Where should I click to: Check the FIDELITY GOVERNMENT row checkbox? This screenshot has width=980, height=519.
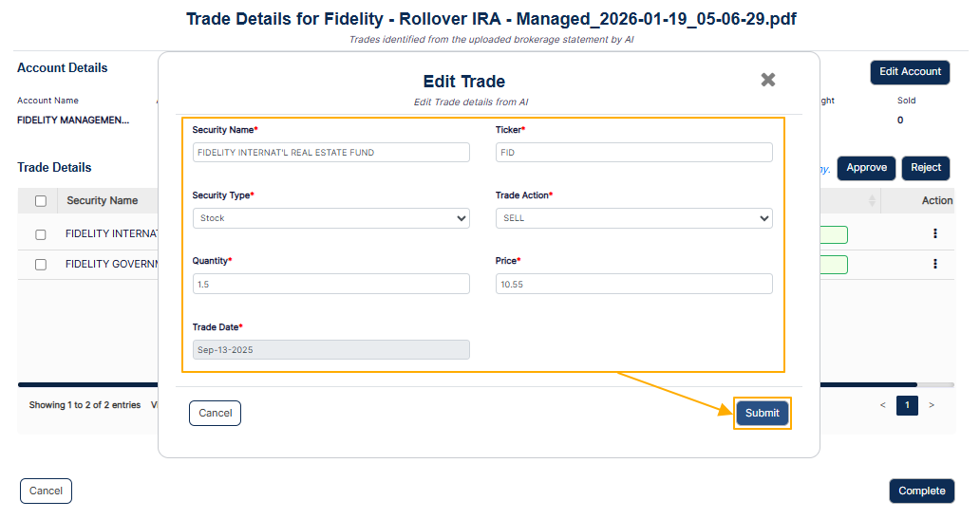[x=41, y=264]
